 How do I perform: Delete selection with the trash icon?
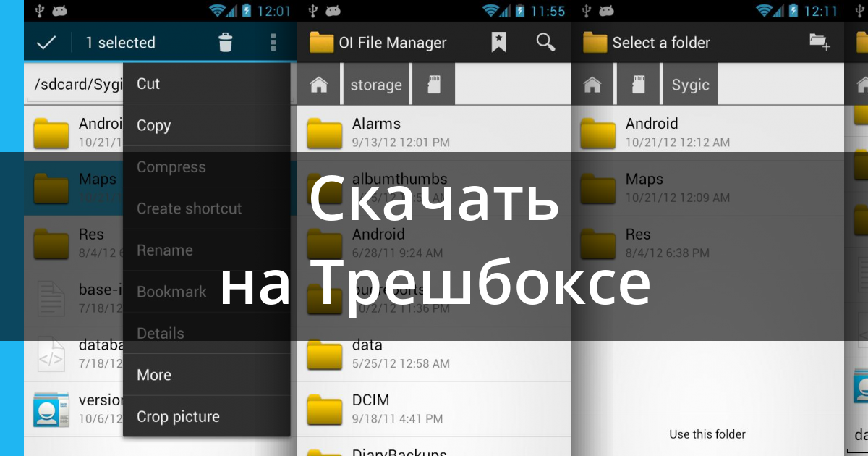pos(226,43)
